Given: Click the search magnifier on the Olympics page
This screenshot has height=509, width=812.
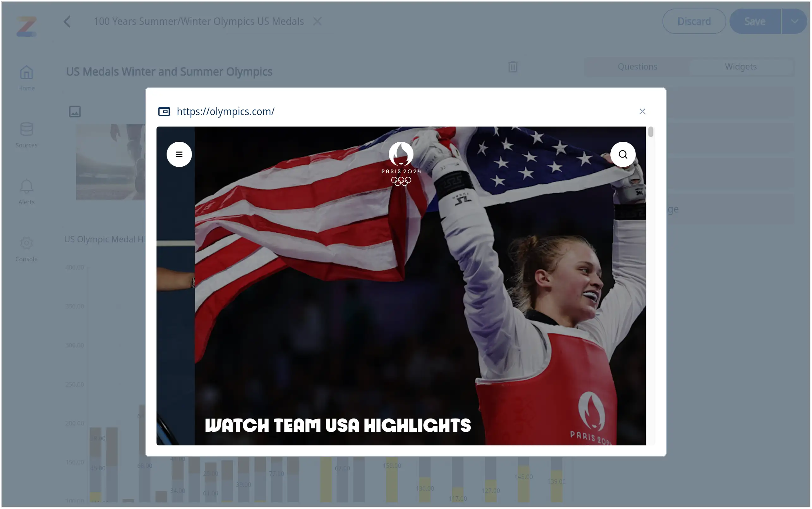Looking at the screenshot, I should [x=623, y=154].
